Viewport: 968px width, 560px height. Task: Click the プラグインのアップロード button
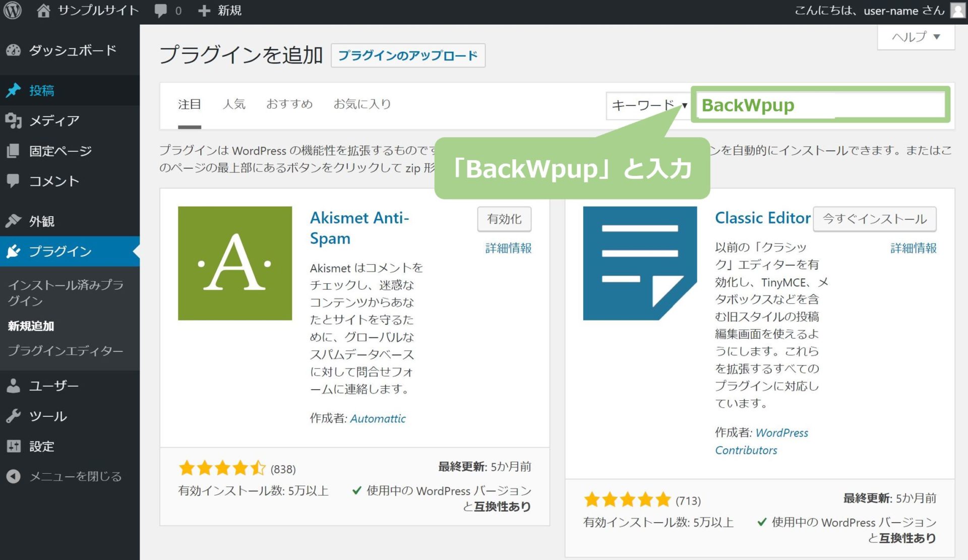point(408,55)
